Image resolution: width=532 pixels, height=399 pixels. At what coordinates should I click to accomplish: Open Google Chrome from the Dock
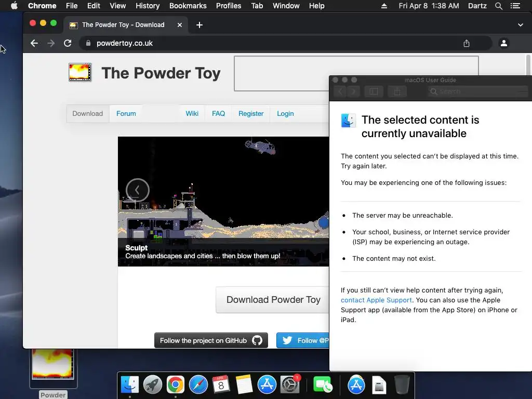176,385
